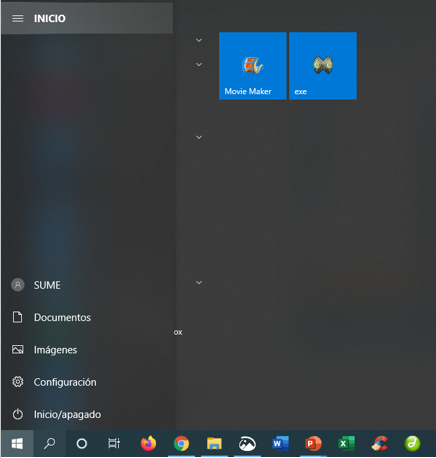436x458 pixels.
Task: Open Inicio/apagado power options
Action: click(x=87, y=414)
